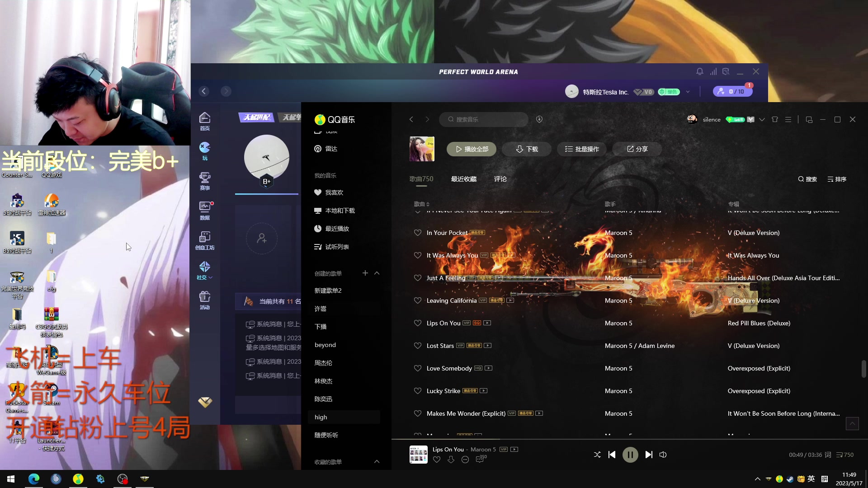Add a new playlist with plus icon
This screenshot has height=488, width=868.
coord(365,273)
